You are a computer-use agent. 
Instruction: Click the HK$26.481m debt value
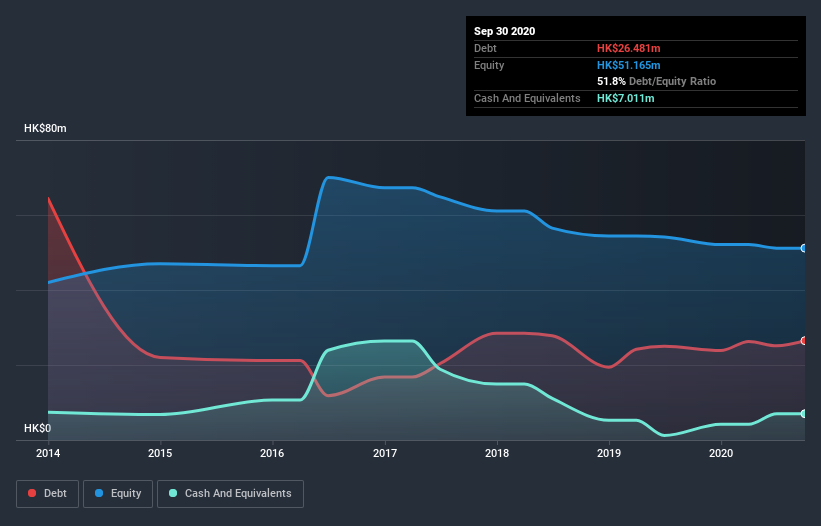tap(628, 48)
